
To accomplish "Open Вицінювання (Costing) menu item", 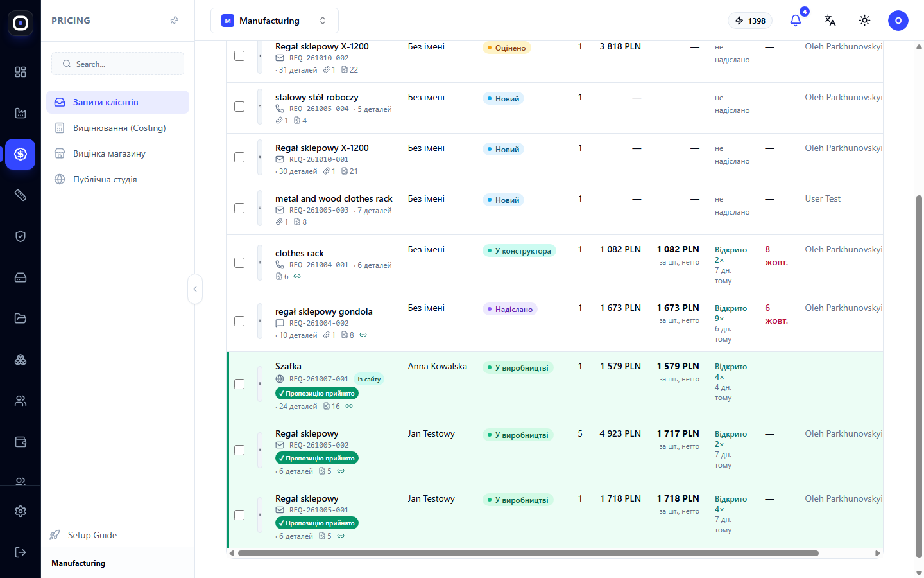I will pos(117,128).
